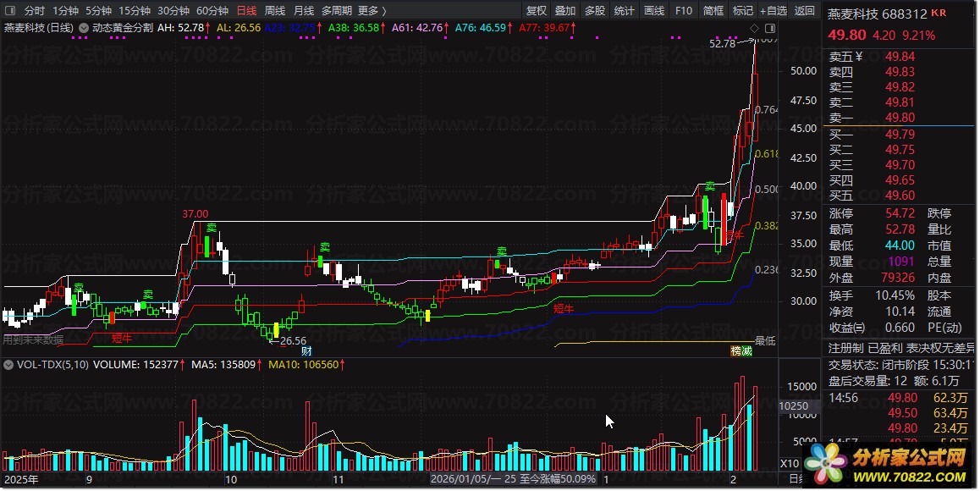Toggle the 简框 simple frame mode
This screenshot has width=980, height=491.
[x=713, y=11]
